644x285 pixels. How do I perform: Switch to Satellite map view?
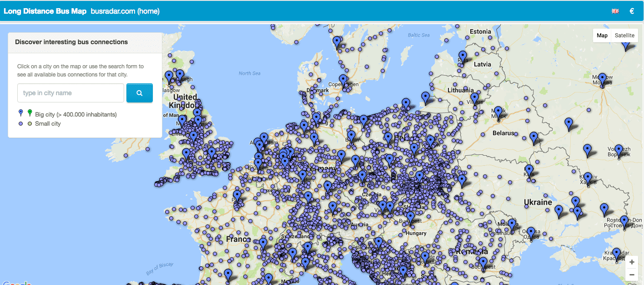(624, 36)
